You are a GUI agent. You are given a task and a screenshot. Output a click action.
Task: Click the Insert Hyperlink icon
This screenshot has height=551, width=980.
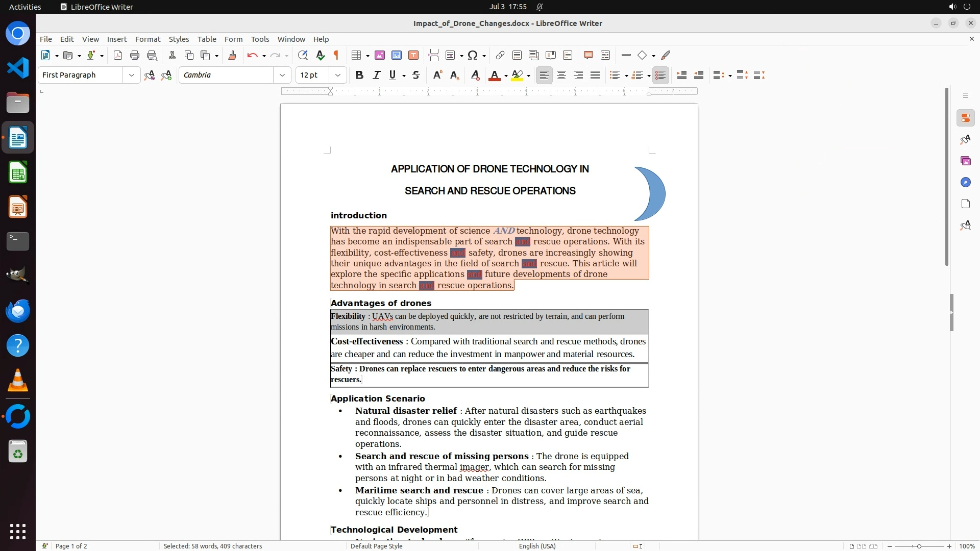pyautogui.click(x=500, y=55)
